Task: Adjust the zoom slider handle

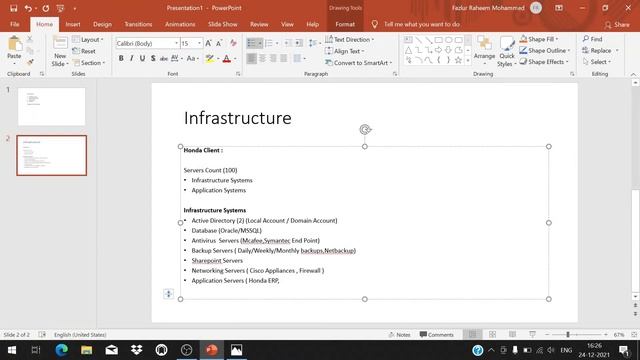Action: coord(567,335)
